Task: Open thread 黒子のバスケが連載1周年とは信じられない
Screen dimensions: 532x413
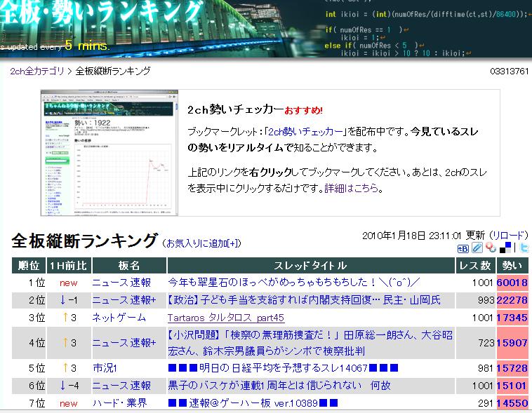Action: point(279,386)
